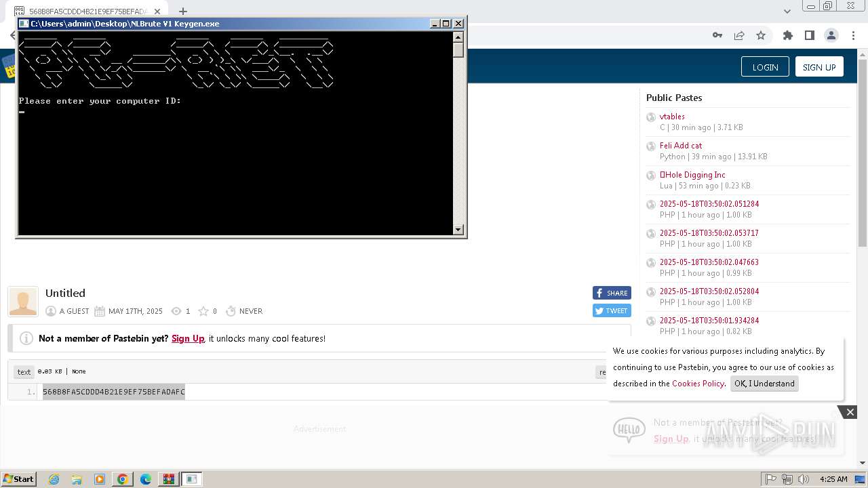Open paste 2025-05-18T03:50:01.934284
The height and width of the screenshot is (488, 868).
pos(709,321)
